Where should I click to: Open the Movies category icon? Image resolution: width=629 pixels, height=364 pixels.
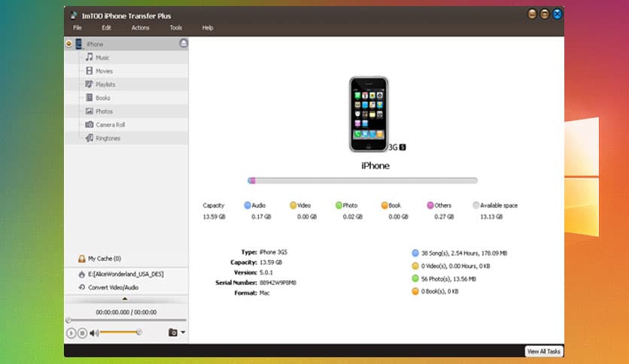(89, 71)
